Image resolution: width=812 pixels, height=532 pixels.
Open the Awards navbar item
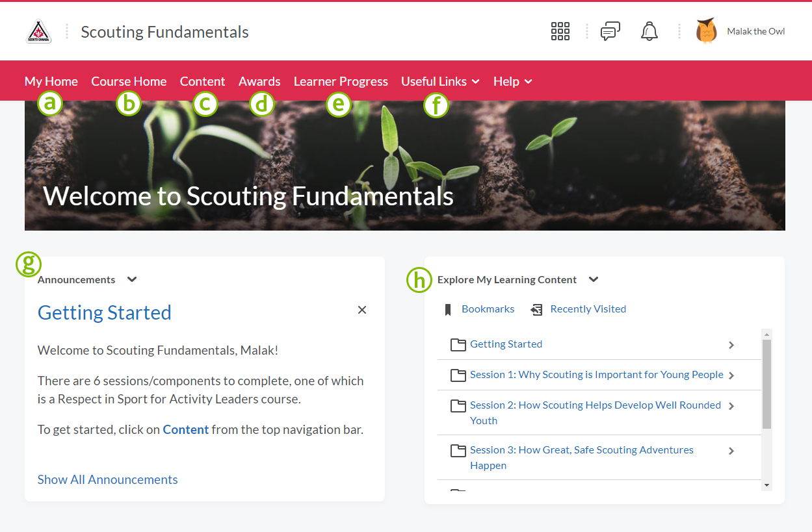(259, 81)
